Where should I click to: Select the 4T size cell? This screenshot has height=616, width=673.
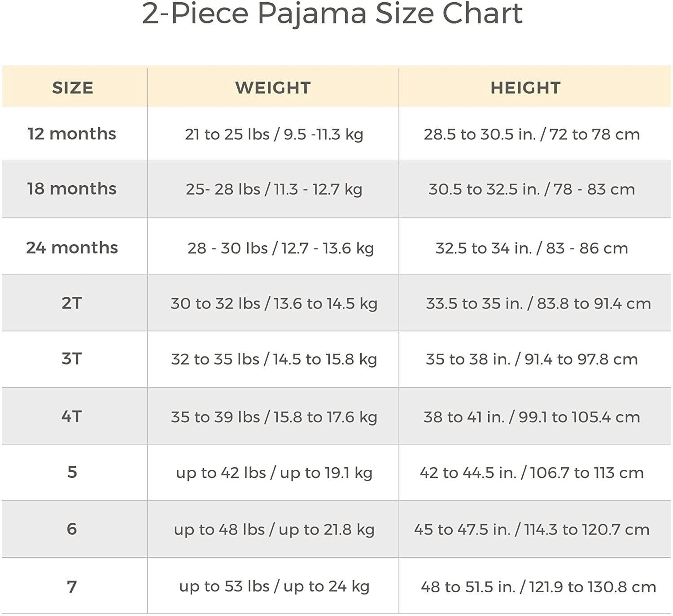pos(72,416)
